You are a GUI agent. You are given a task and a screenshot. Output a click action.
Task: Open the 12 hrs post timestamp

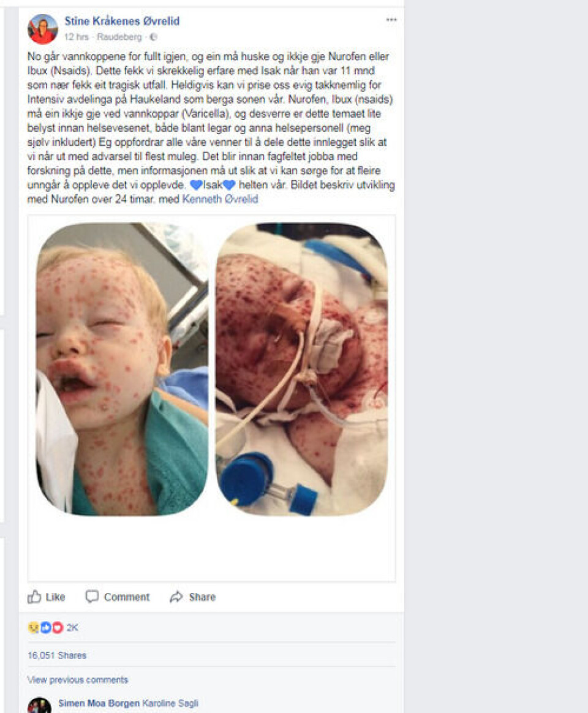(x=76, y=37)
